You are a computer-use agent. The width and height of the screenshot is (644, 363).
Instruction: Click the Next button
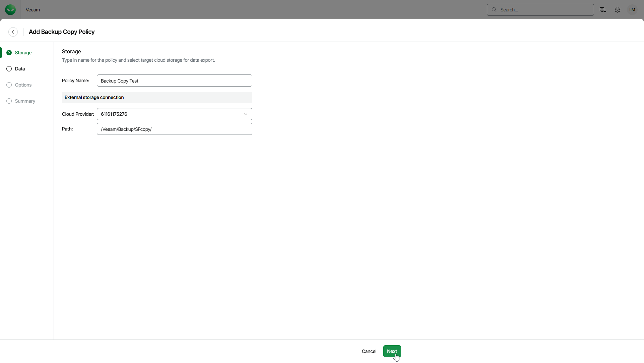(x=392, y=351)
